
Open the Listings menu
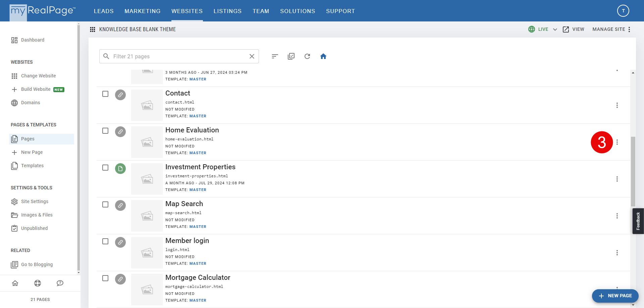(x=227, y=11)
